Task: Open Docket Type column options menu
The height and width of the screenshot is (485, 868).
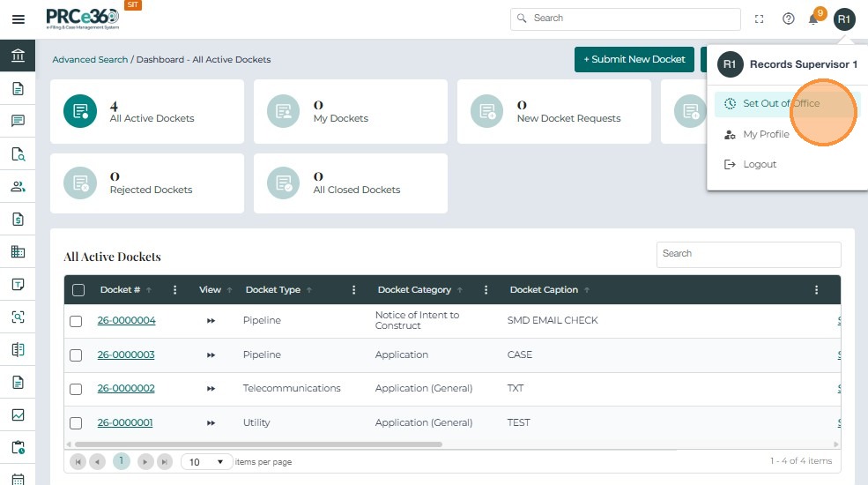Action: pyautogui.click(x=353, y=290)
